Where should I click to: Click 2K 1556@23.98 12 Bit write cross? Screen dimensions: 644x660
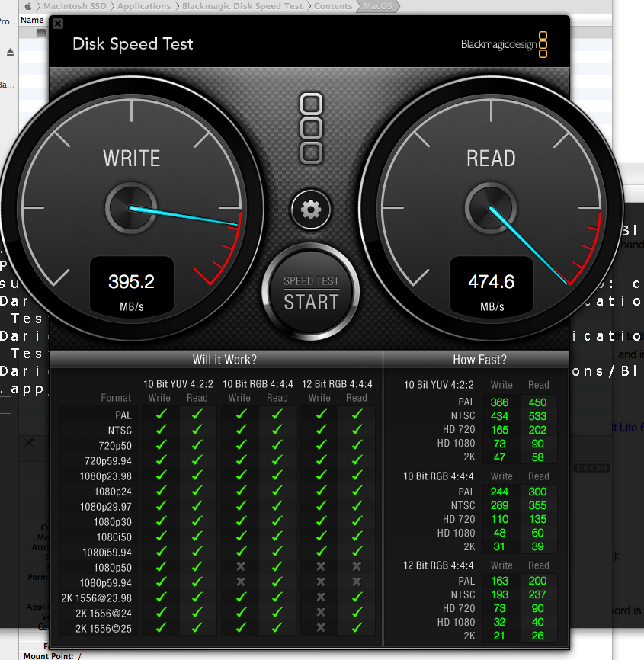pyautogui.click(x=321, y=597)
